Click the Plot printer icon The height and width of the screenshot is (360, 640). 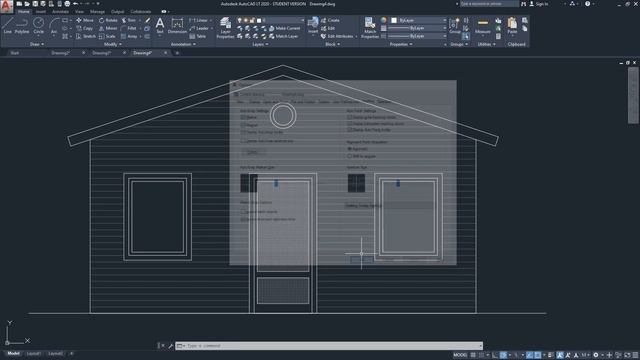click(x=67, y=4)
